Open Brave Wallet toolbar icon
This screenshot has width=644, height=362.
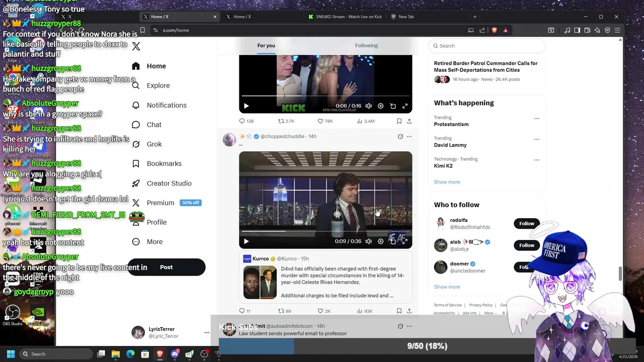tap(587, 30)
